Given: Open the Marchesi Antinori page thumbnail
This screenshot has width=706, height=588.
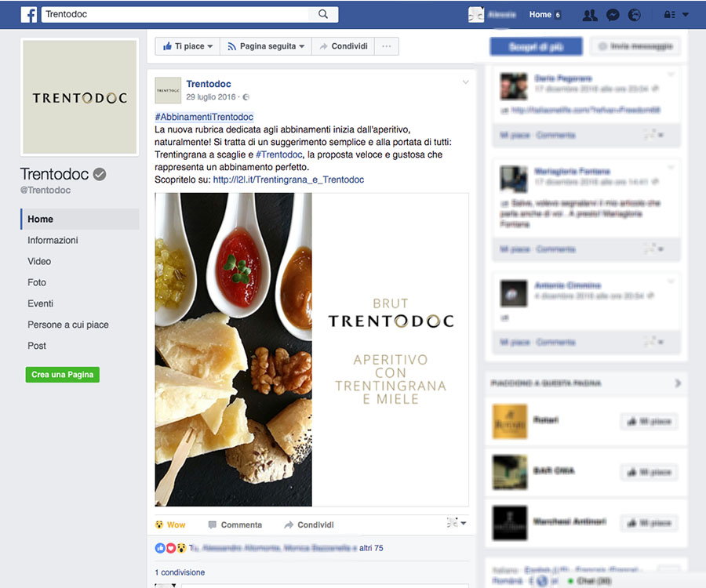Looking at the screenshot, I should (x=510, y=523).
